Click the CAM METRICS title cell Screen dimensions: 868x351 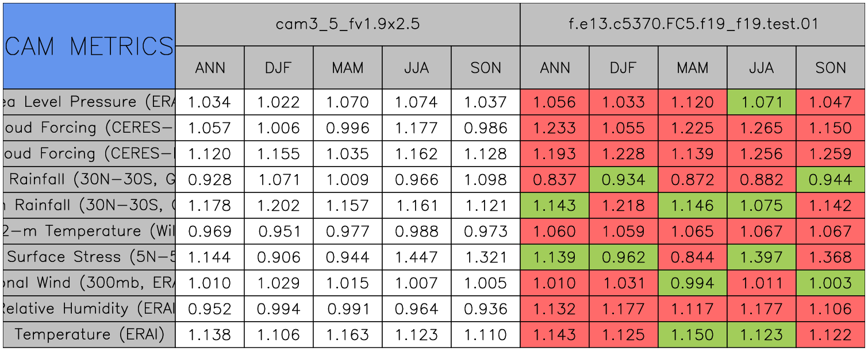point(89,46)
